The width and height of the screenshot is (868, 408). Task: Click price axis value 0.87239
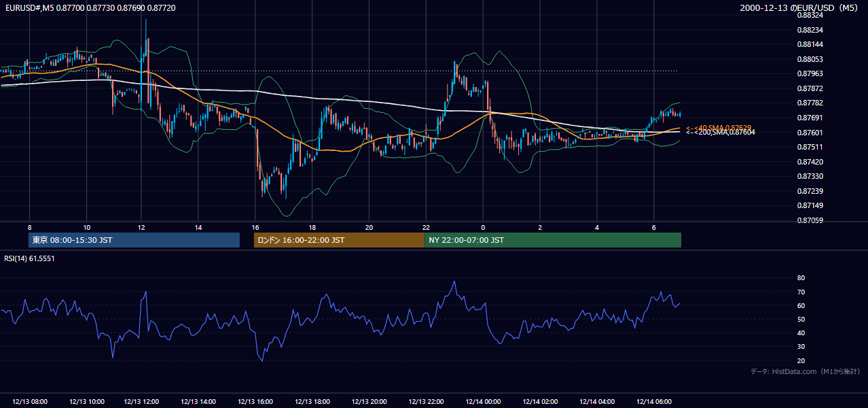coord(810,191)
